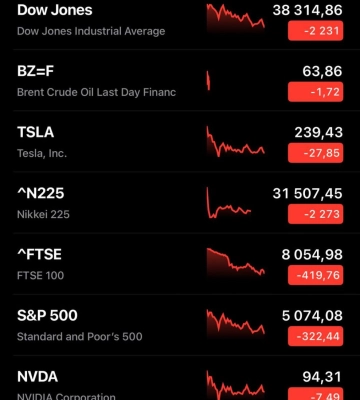Open the NVDA sparkline chart
This screenshot has height=400, width=360.
pos(236,385)
